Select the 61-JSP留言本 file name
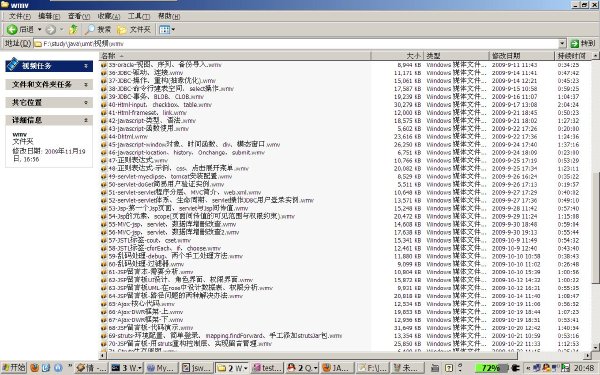 151,272
